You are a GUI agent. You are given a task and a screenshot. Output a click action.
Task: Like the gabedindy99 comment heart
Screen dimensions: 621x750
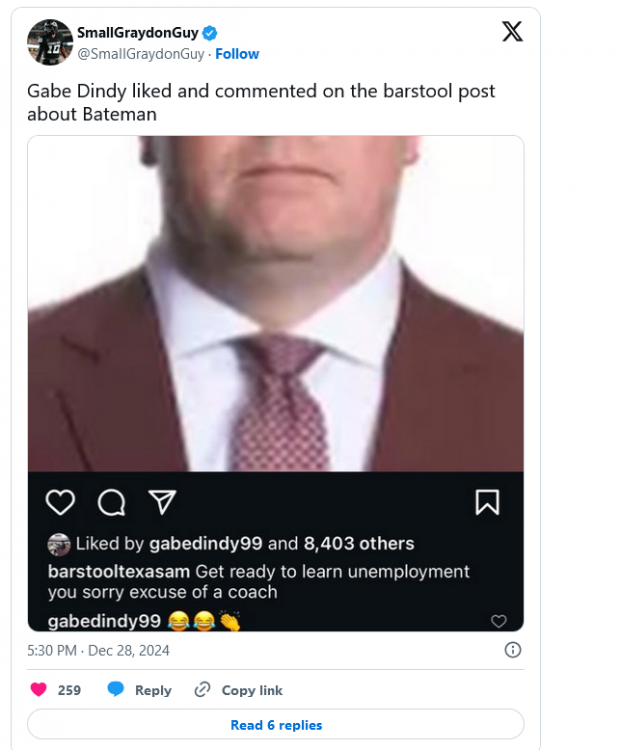click(498, 621)
